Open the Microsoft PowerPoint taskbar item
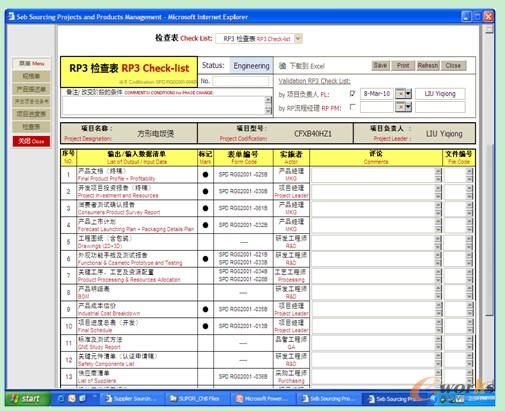The width and height of the screenshot is (505, 411). pos(262,398)
